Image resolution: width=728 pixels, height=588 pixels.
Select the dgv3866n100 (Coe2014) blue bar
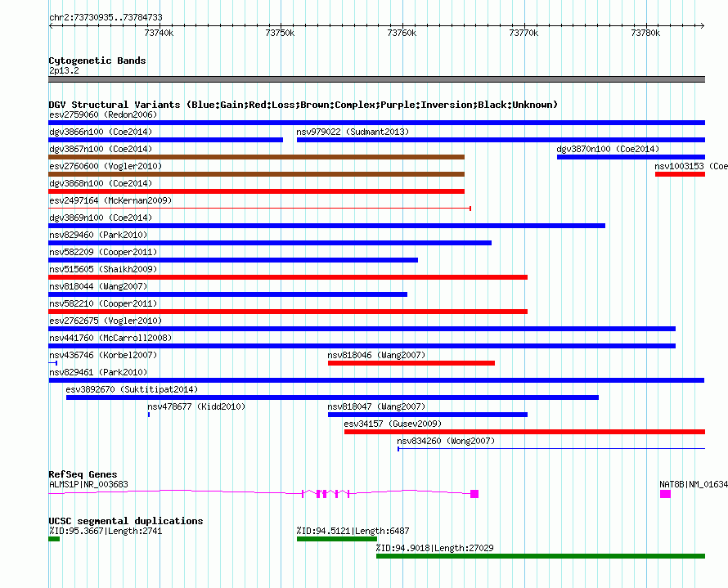coord(166,140)
